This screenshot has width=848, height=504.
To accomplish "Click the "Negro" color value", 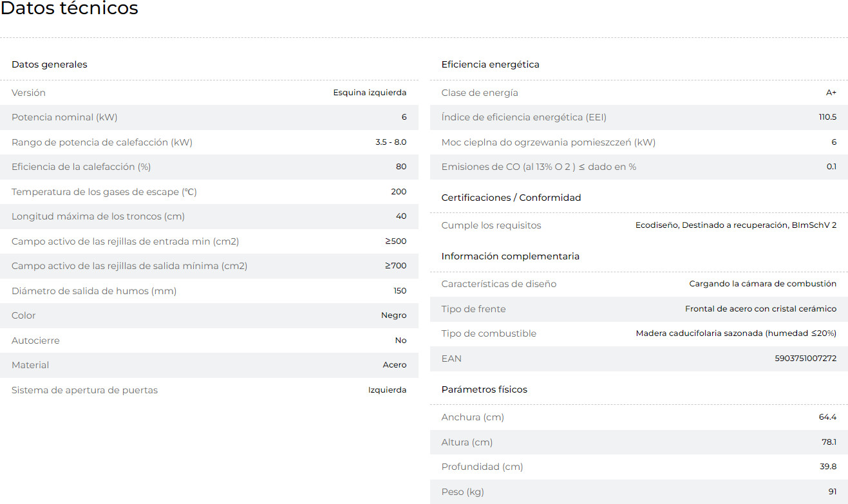I will (x=393, y=315).
